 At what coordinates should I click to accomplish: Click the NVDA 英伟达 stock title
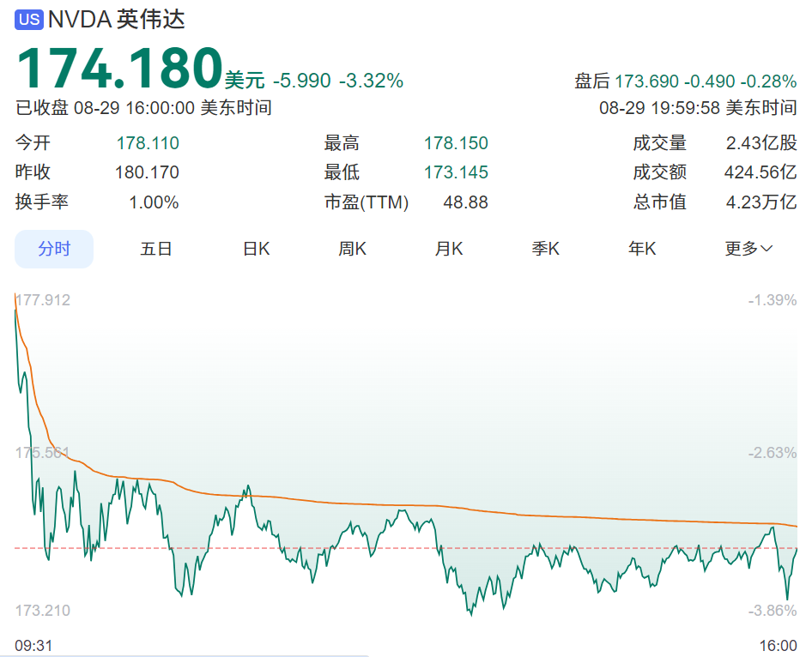coord(117,20)
